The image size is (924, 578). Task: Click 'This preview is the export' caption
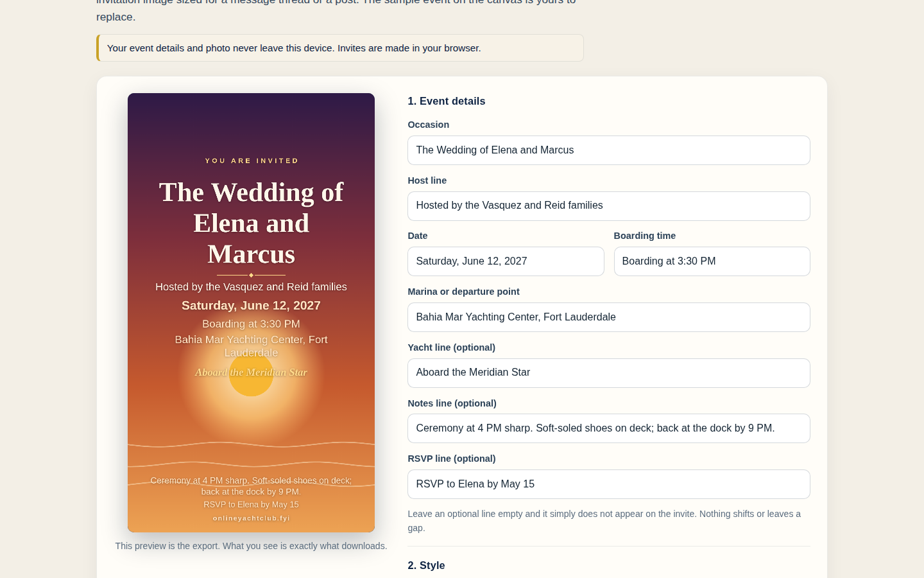point(251,546)
